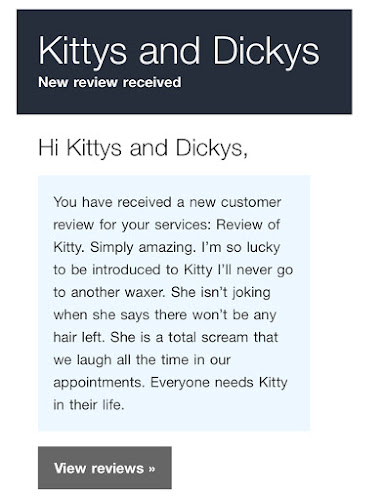The width and height of the screenshot is (384, 500).
Task: Click the word 'lucky' in review text
Action: [x=263, y=248]
